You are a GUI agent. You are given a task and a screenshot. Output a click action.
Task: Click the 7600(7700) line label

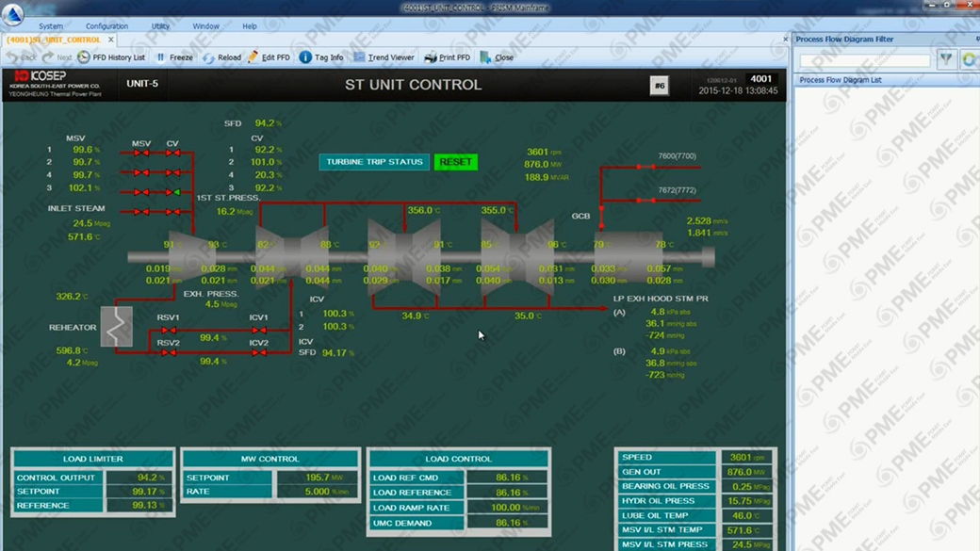coord(677,156)
